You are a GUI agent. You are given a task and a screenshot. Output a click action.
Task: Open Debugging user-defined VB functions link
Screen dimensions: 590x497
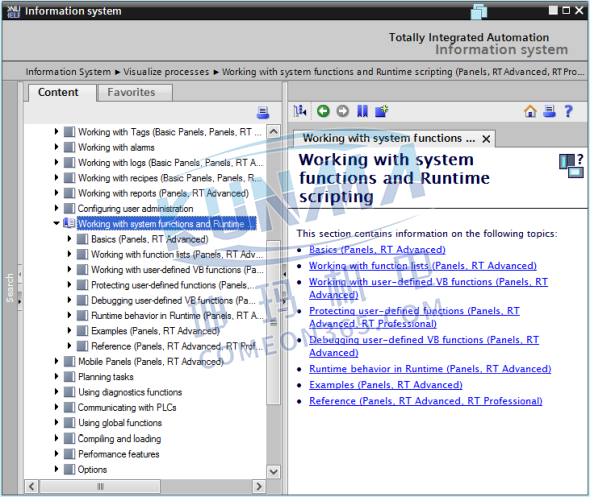424,346
